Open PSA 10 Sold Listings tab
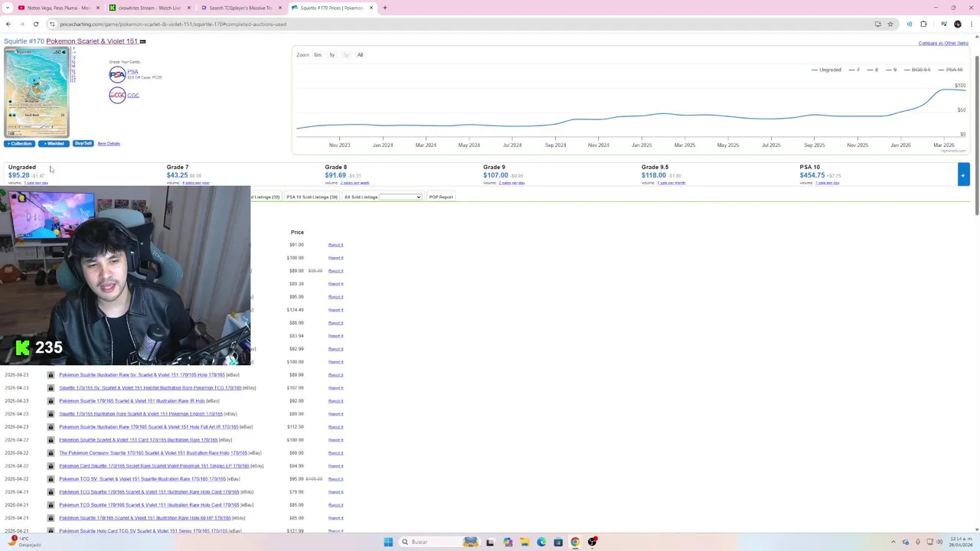Viewport: 980px width, 551px height. (312, 197)
